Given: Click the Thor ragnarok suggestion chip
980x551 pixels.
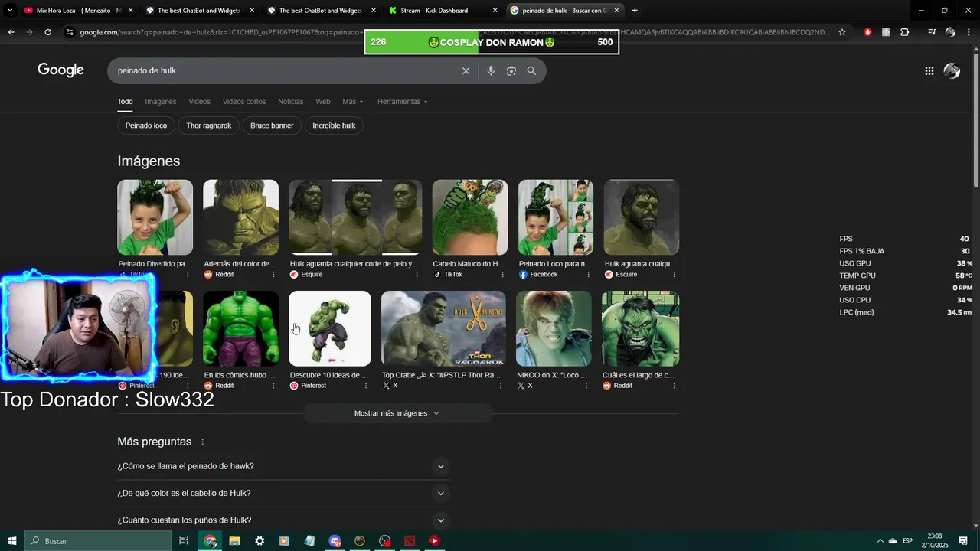Looking at the screenshot, I should click(x=208, y=126).
